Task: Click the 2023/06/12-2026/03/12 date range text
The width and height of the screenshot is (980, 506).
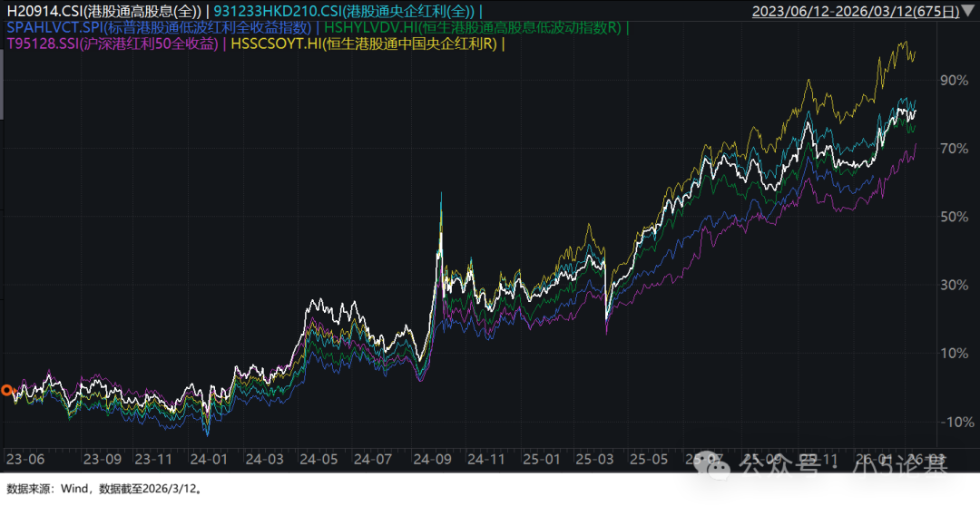Action: coord(842,13)
